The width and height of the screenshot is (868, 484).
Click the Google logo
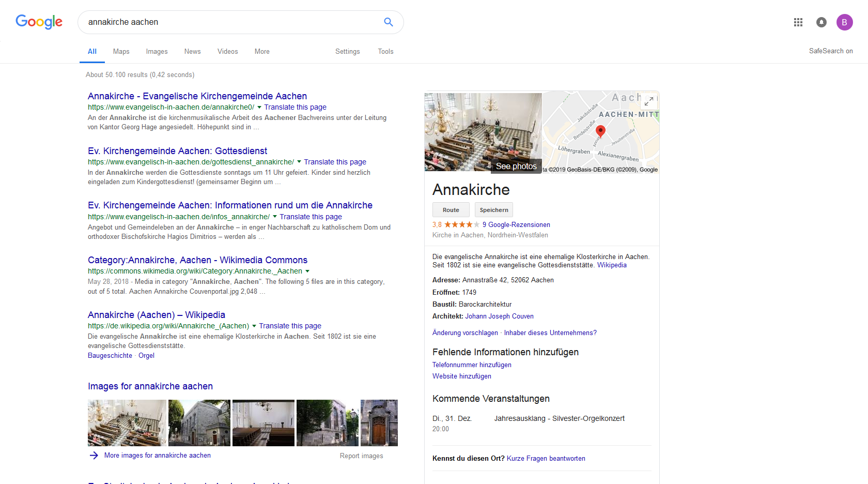(x=39, y=22)
